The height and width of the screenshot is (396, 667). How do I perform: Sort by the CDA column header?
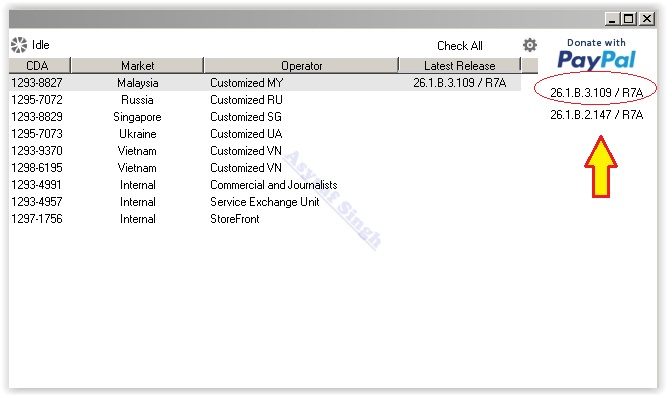[x=39, y=66]
